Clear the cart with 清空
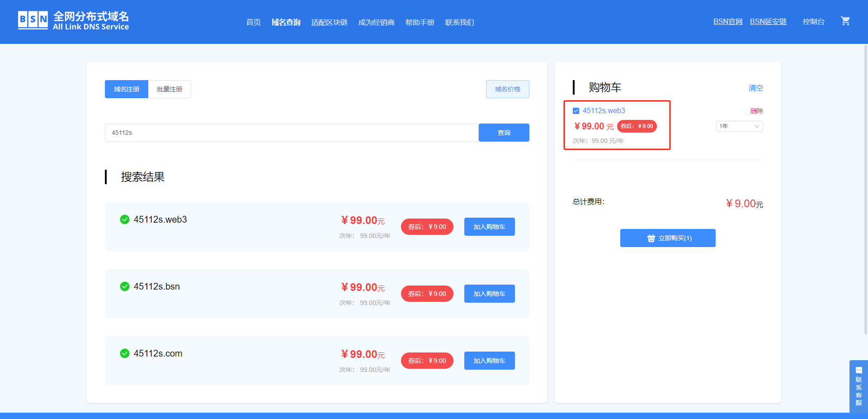This screenshot has height=419, width=868. (x=756, y=88)
